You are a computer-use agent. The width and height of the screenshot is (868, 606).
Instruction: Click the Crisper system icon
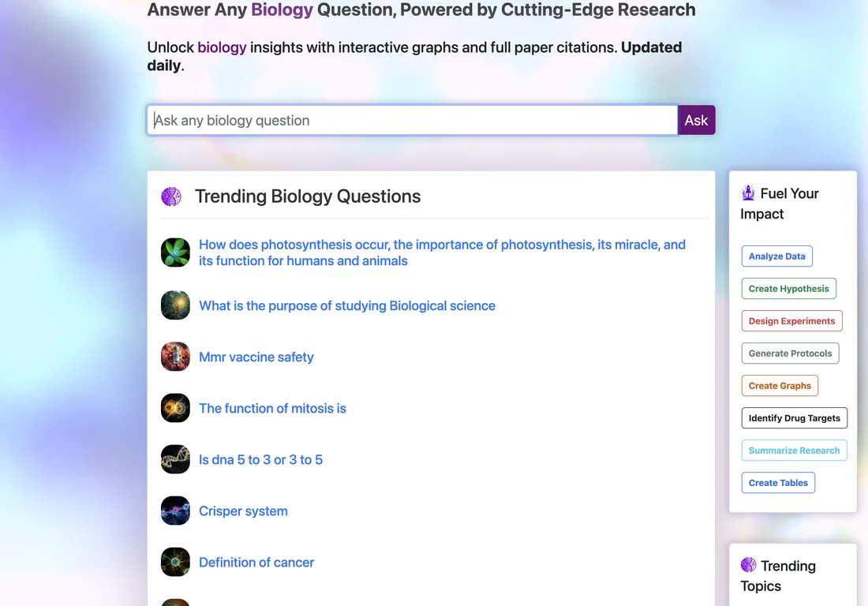point(175,511)
